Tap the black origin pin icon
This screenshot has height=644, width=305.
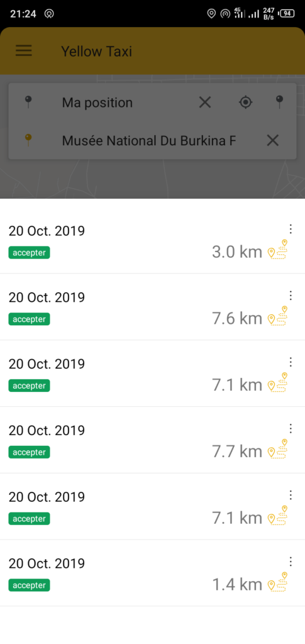click(x=28, y=103)
